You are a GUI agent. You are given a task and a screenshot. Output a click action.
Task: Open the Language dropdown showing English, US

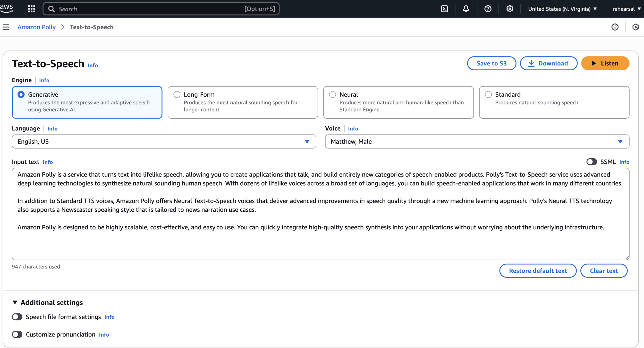pos(164,142)
